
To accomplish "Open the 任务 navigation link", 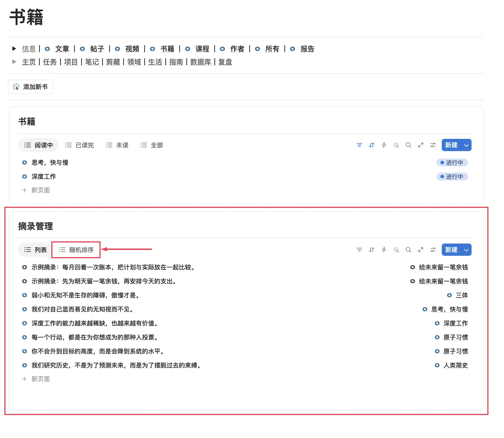I will click(x=50, y=62).
